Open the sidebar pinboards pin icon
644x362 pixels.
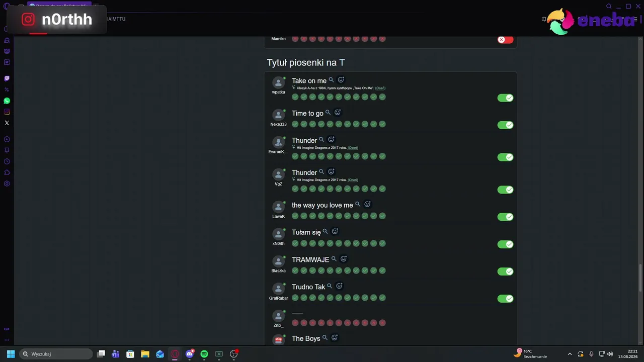click(x=7, y=150)
